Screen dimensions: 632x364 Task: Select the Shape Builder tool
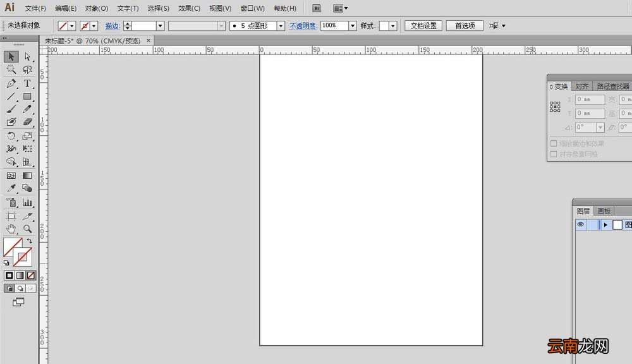(11, 162)
